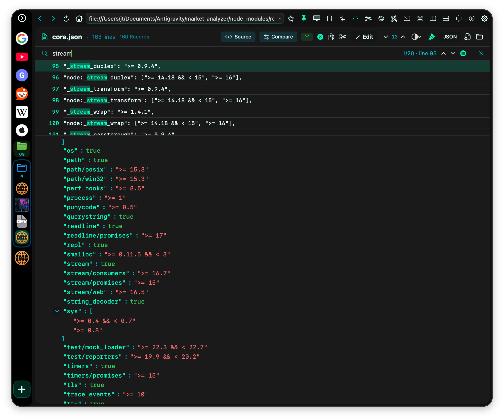This screenshot has width=504, height=420.
Task: Unpin the tab via the pin icon
Action: 304,18
